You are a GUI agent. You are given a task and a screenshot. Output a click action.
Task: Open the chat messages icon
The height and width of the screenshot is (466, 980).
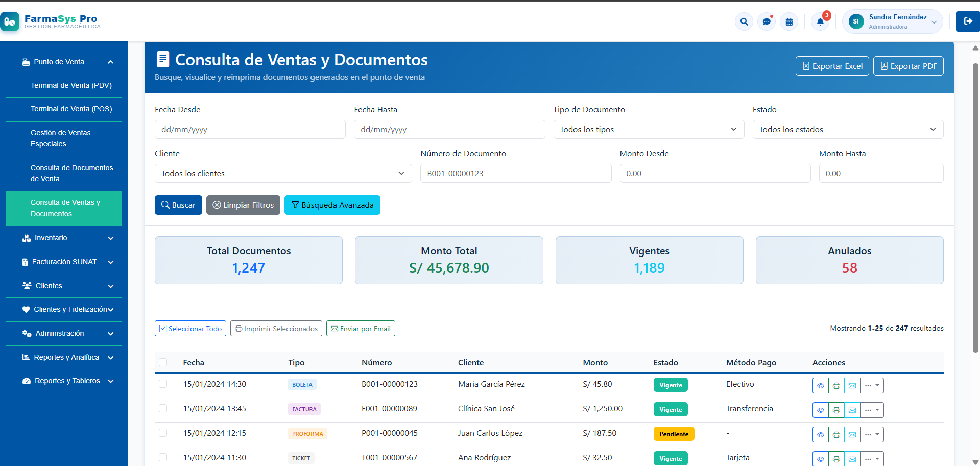click(766, 21)
